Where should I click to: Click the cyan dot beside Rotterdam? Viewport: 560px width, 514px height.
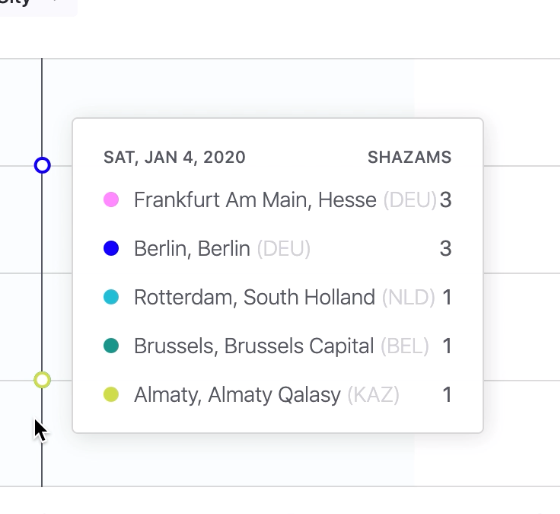(x=111, y=297)
